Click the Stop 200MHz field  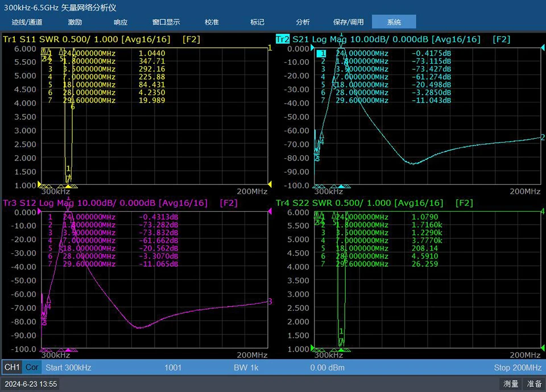click(x=518, y=368)
